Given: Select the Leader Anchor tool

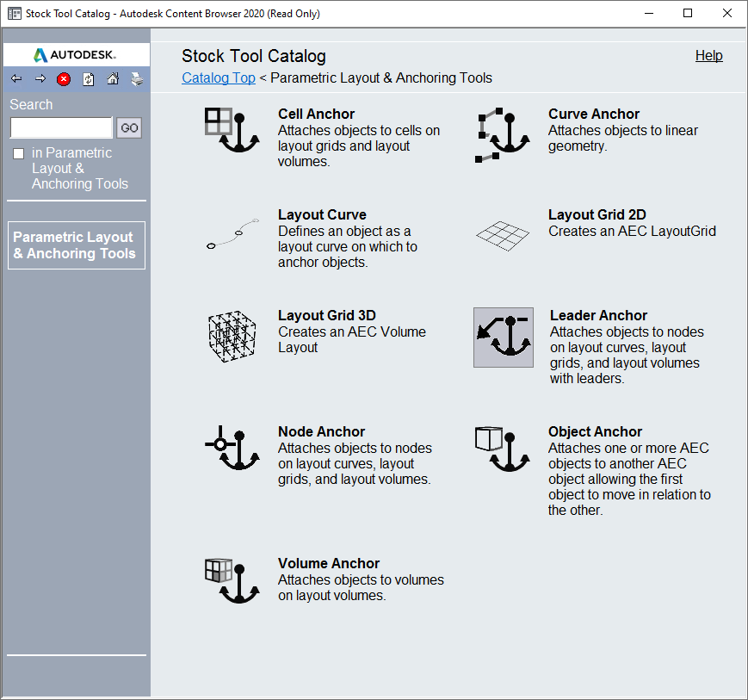Looking at the screenshot, I should (x=503, y=338).
